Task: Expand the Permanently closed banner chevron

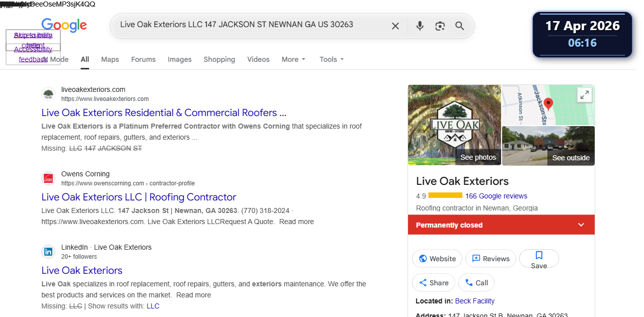Action: 581,225
